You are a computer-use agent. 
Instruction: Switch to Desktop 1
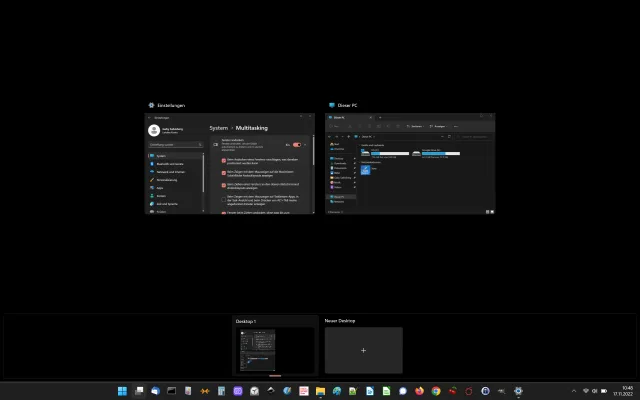tap(275, 350)
